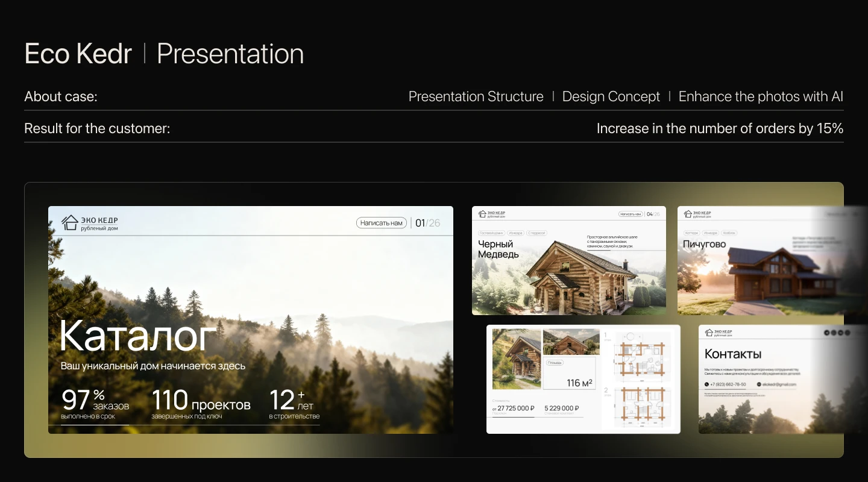Image resolution: width=868 pixels, height=482 pixels.
Task: Click the About case: label
Action: tap(61, 96)
